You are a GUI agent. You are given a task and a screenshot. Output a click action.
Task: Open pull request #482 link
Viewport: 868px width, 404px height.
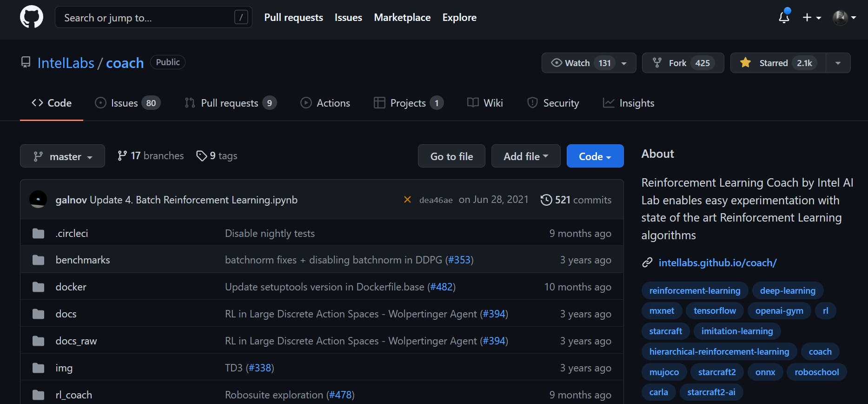(441, 287)
